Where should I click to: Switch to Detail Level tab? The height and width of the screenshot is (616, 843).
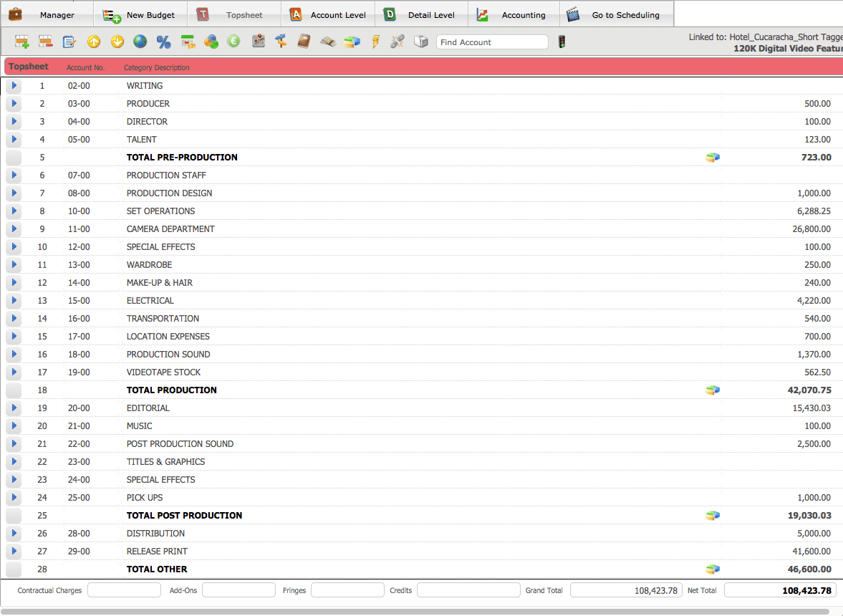point(421,14)
